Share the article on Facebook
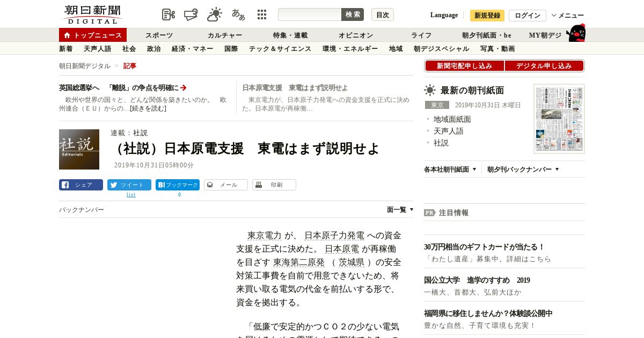The image size is (644, 338). pos(81,185)
